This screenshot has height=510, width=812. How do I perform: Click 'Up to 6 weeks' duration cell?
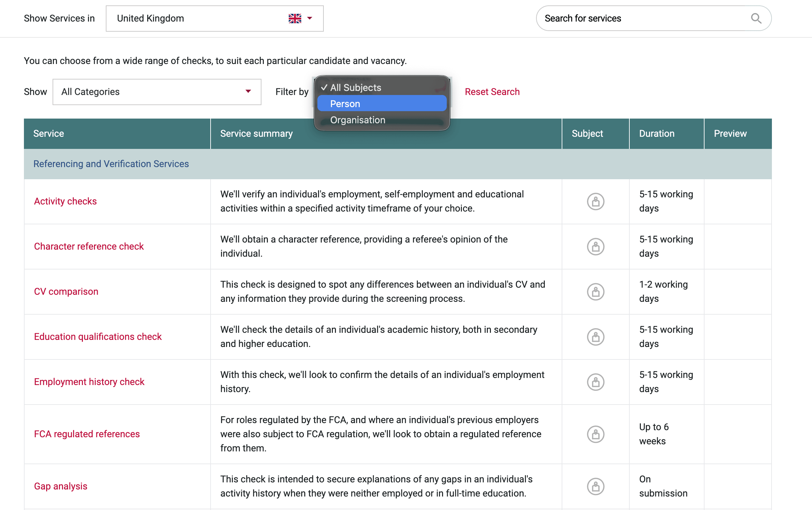click(666, 435)
